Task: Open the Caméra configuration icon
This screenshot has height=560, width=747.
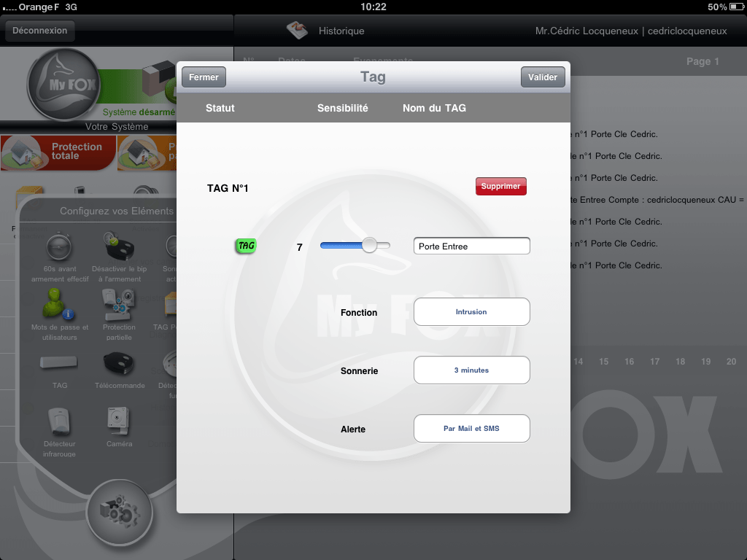Action: point(118,421)
